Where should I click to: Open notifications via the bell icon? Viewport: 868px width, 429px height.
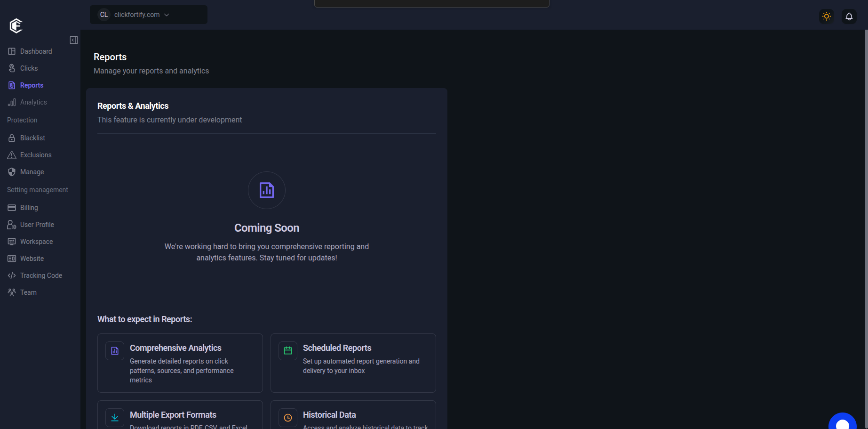coord(849,16)
